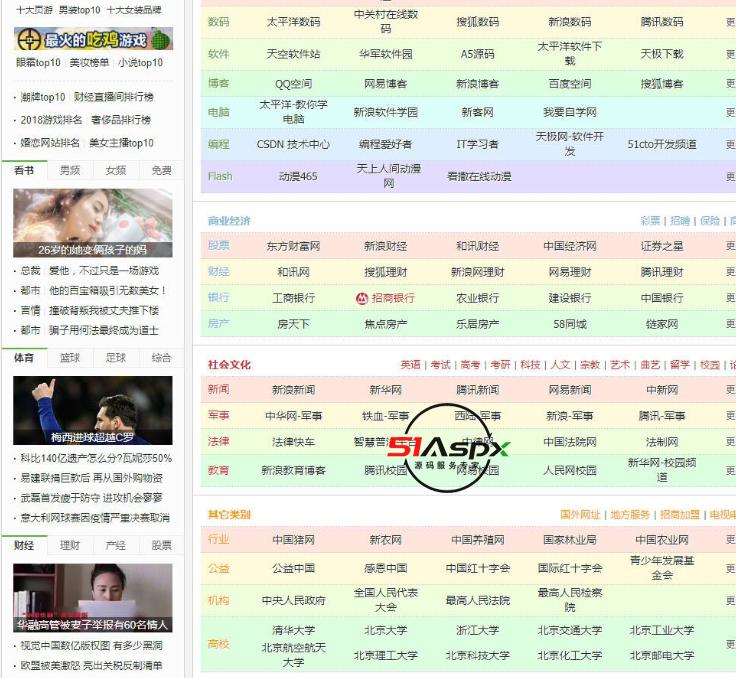736x678 pixels.
Task: Open 清华大学 link
Action: click(x=293, y=630)
